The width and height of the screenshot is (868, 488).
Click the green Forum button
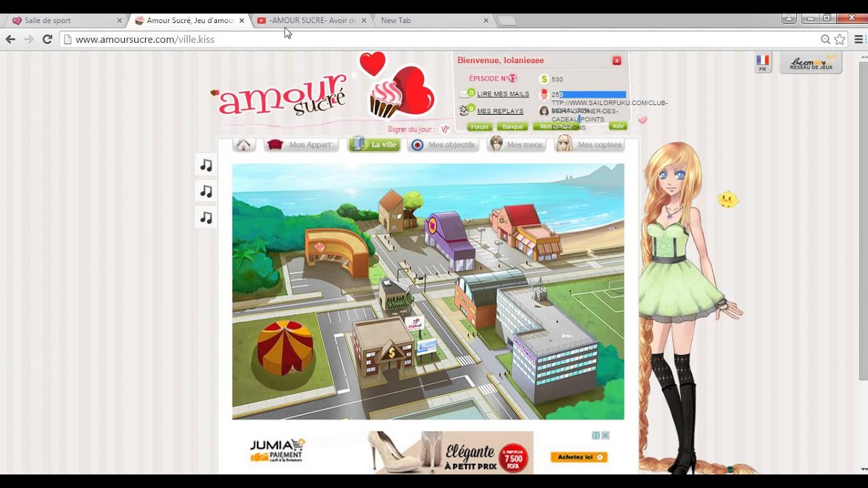(x=479, y=127)
